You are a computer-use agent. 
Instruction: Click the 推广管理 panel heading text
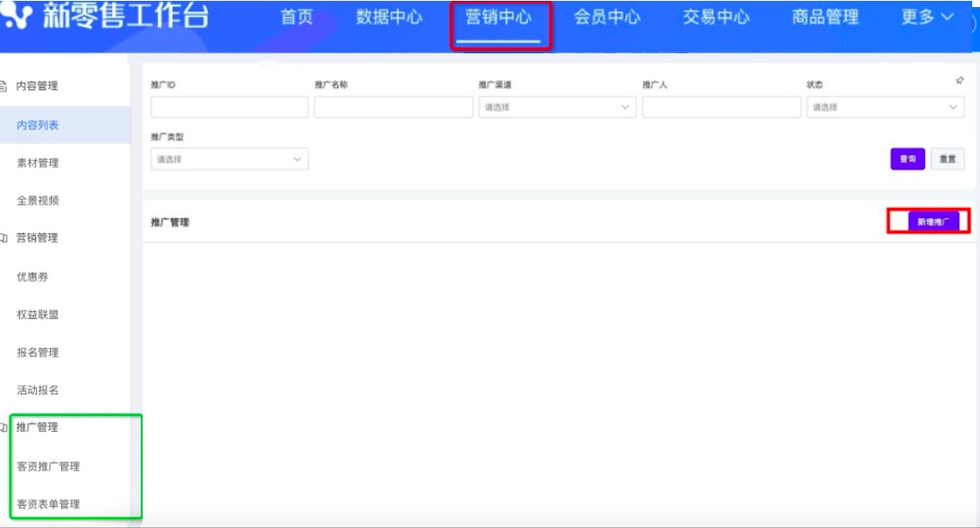(x=170, y=222)
